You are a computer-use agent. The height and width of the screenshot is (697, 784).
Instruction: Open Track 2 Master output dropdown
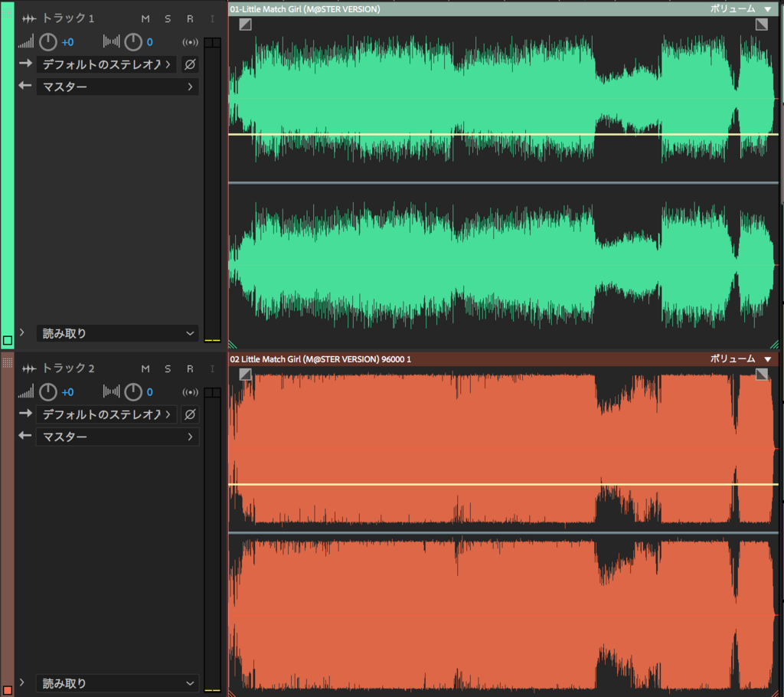point(117,437)
